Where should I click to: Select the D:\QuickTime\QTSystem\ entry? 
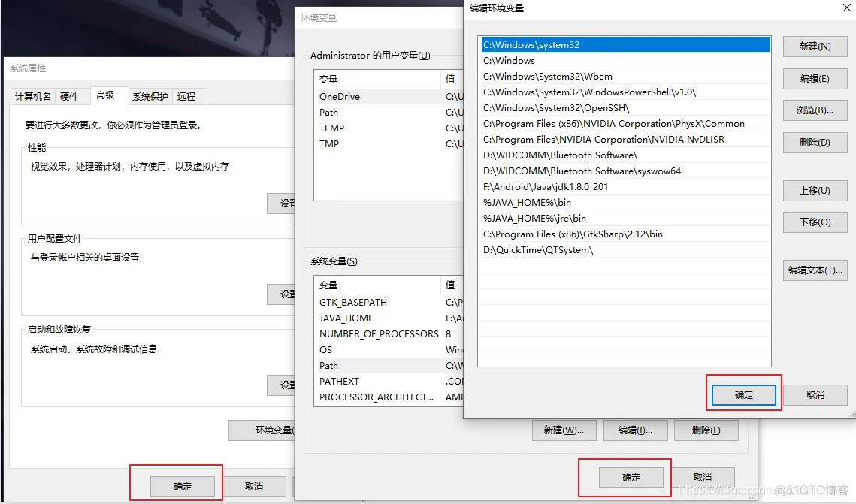pyautogui.click(x=625, y=250)
